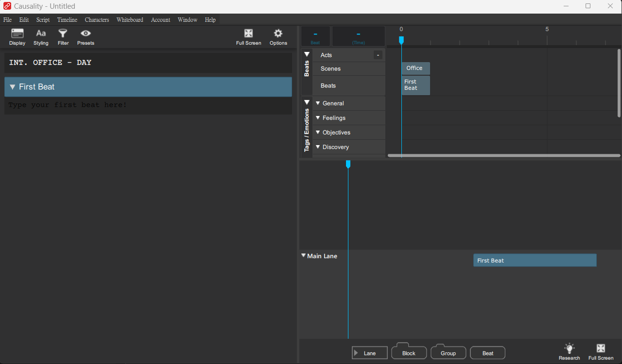The width and height of the screenshot is (622, 364).
Task: Click the whiteboard playhead marker
Action: coord(348,165)
